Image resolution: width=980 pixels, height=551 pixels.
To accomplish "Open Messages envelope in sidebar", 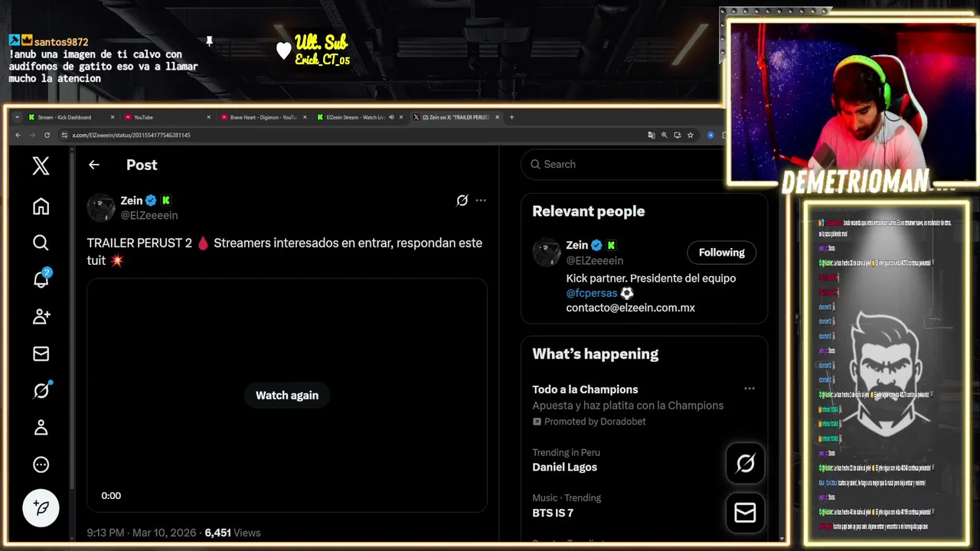I will coord(41,354).
